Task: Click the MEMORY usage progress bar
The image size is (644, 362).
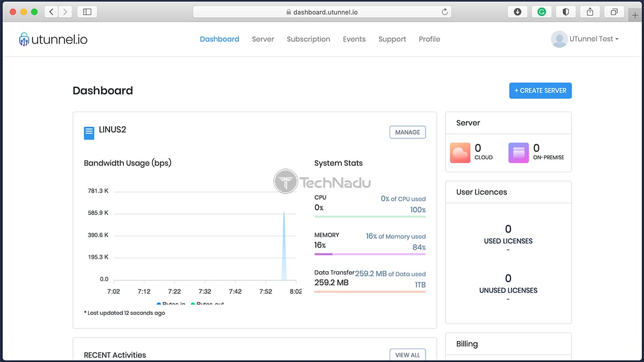Action: coord(370,254)
